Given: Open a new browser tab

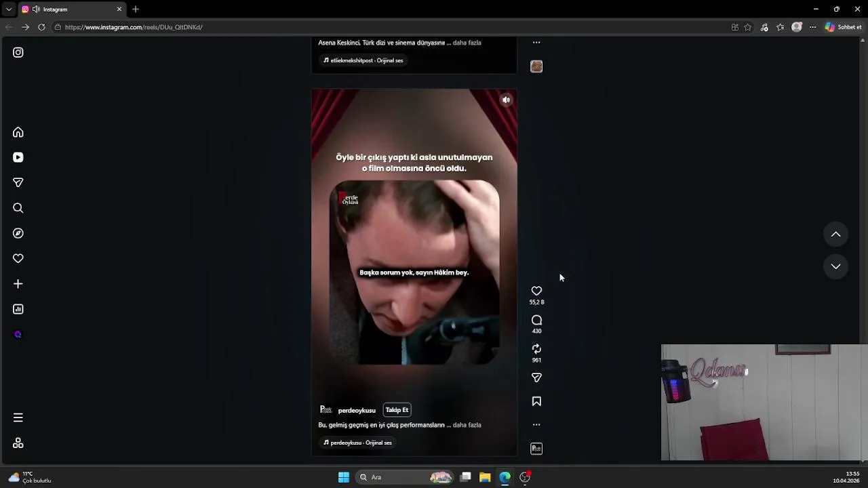Looking at the screenshot, I should pos(136,9).
